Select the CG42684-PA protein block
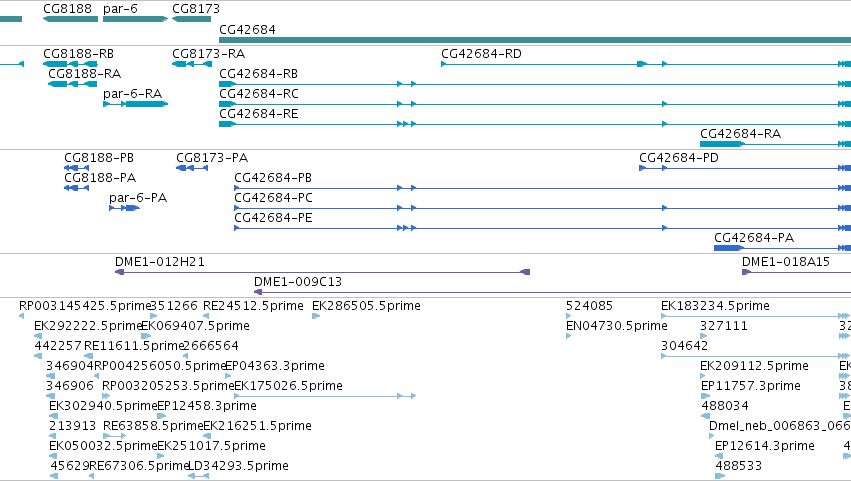The width and height of the screenshot is (851, 481). 728,248
